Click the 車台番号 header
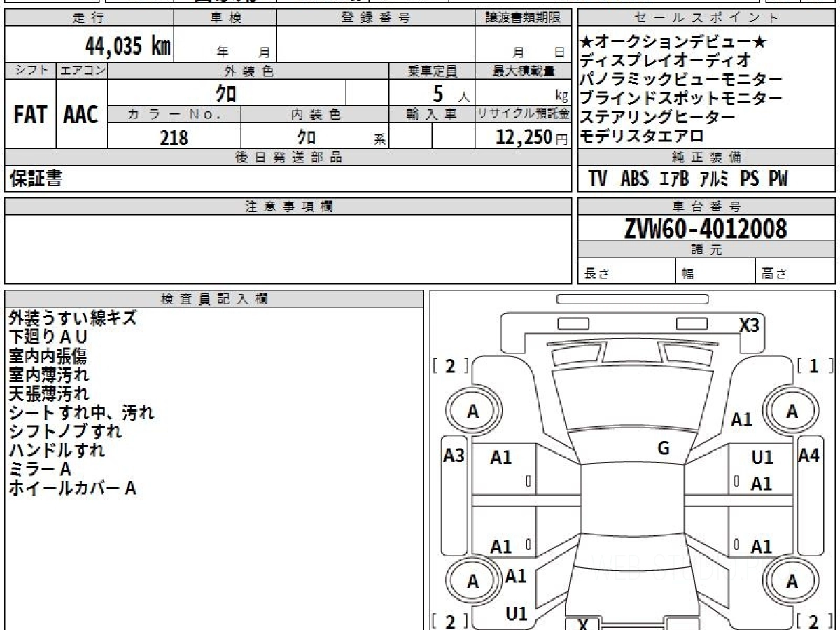Image resolution: width=840 pixels, height=630 pixels. (707, 206)
